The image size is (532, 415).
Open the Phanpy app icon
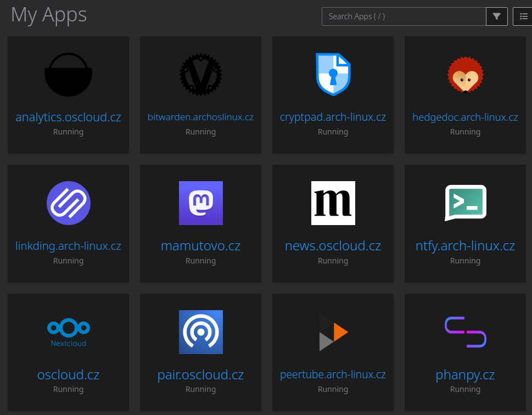pos(465,332)
